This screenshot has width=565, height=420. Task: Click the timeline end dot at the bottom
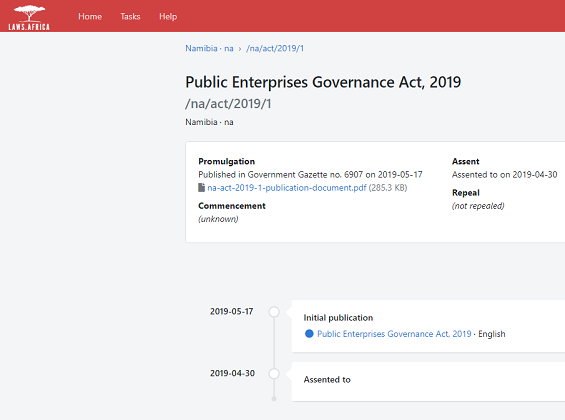tap(274, 399)
